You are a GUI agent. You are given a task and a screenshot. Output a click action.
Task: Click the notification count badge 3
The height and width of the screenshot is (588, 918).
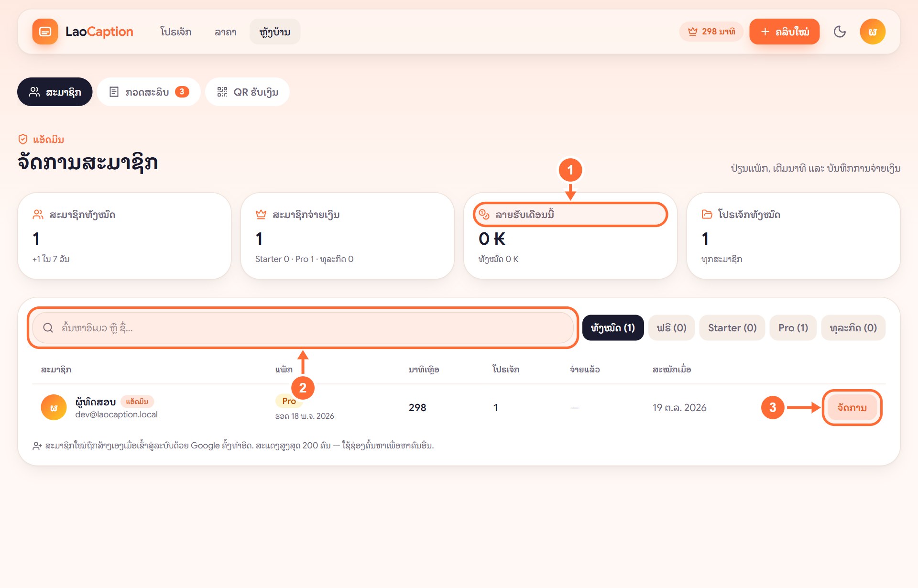click(x=182, y=92)
